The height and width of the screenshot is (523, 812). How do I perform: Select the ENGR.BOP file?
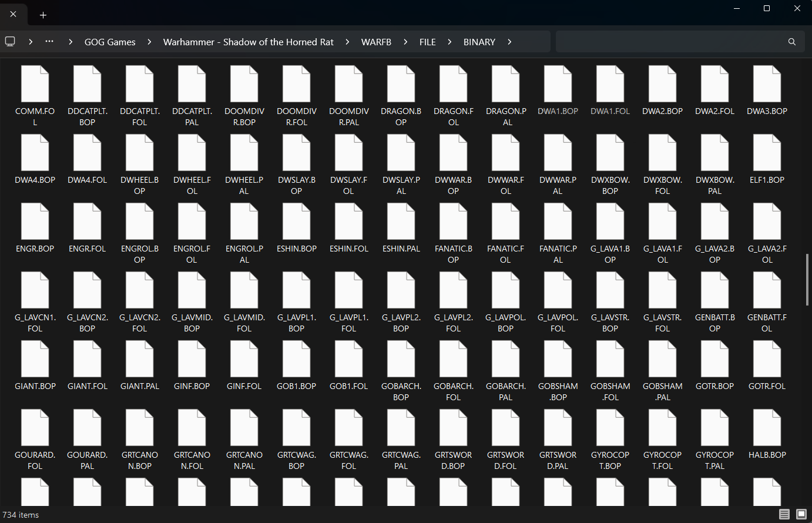pyautogui.click(x=35, y=228)
